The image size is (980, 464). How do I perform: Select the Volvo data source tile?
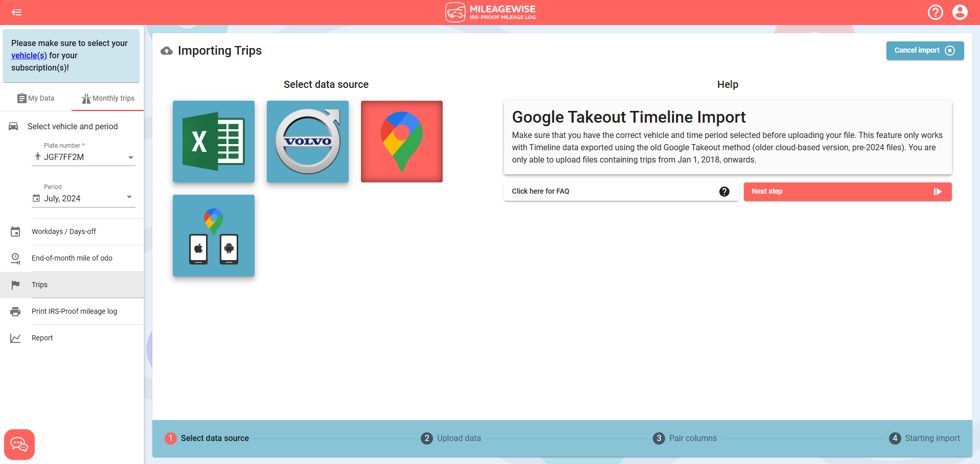[x=308, y=142]
